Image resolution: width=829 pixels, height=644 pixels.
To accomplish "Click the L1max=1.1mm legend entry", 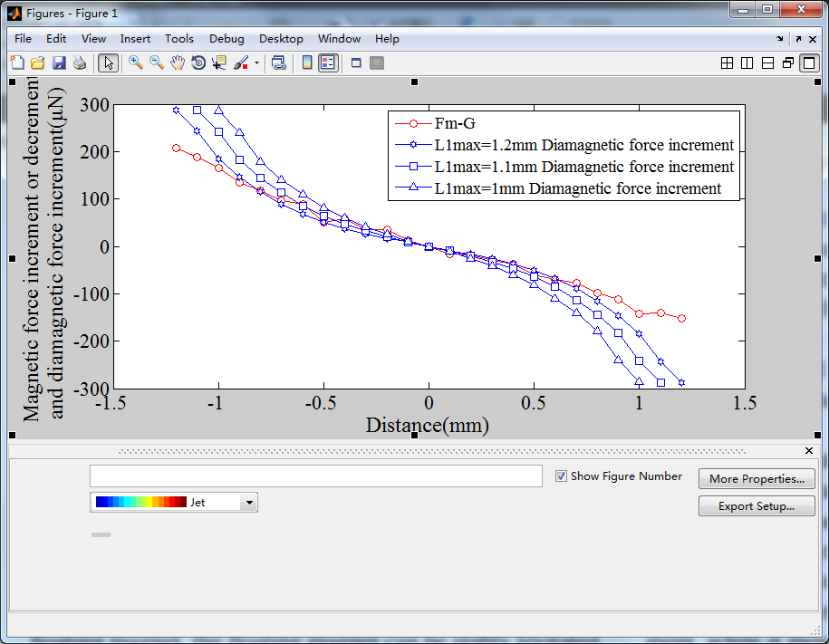I will click(564, 167).
